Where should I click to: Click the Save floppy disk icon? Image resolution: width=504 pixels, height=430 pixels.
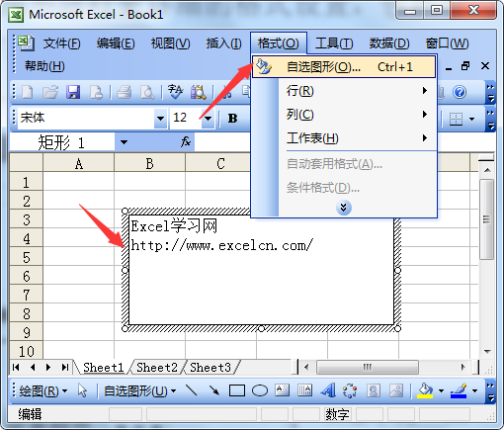(73, 92)
